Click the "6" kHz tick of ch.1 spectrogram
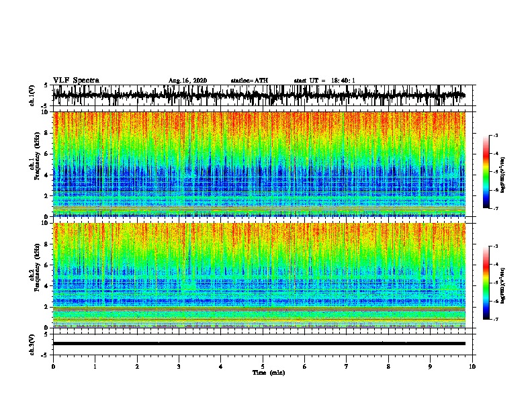Screen dimensions: 532x411 pyautogui.click(x=46, y=154)
